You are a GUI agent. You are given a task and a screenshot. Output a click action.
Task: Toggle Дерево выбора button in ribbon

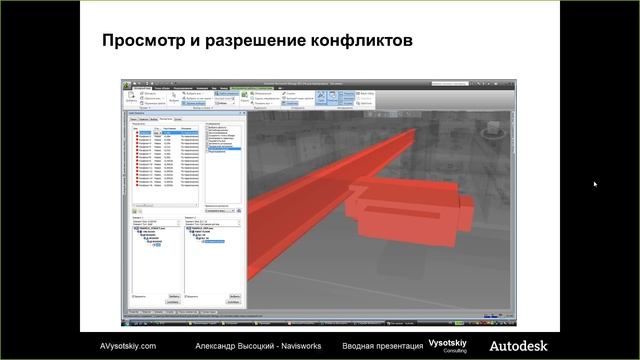tap(193, 104)
